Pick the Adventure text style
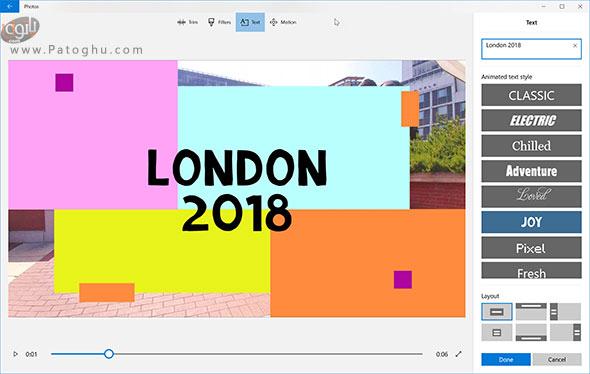The height and width of the screenshot is (374, 590). coord(531,171)
